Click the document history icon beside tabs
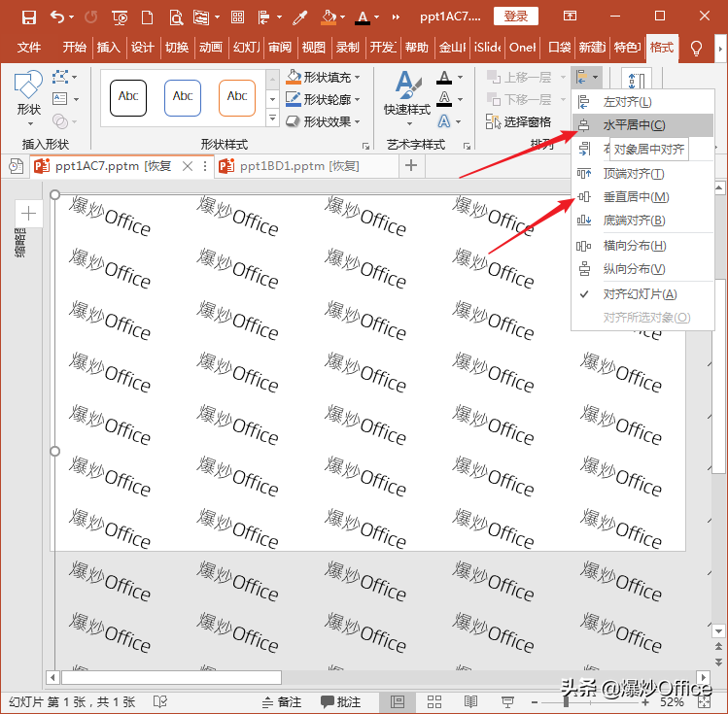728x714 pixels. (x=16, y=166)
